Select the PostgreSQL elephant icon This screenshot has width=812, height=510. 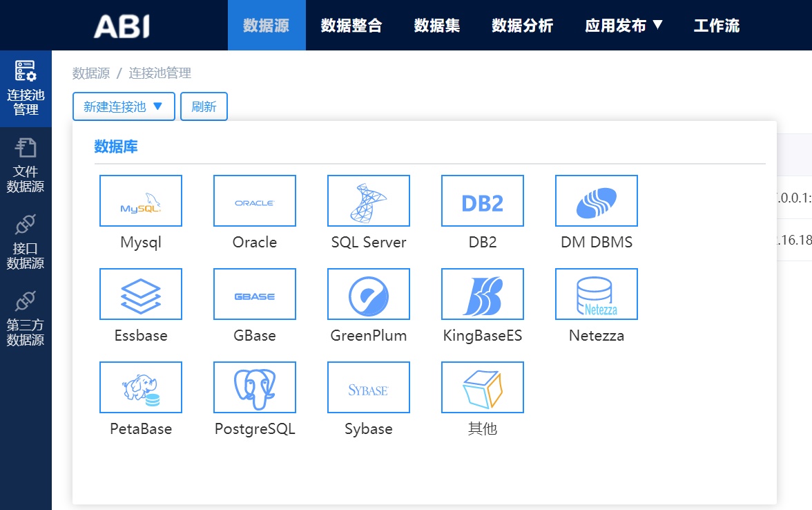255,387
